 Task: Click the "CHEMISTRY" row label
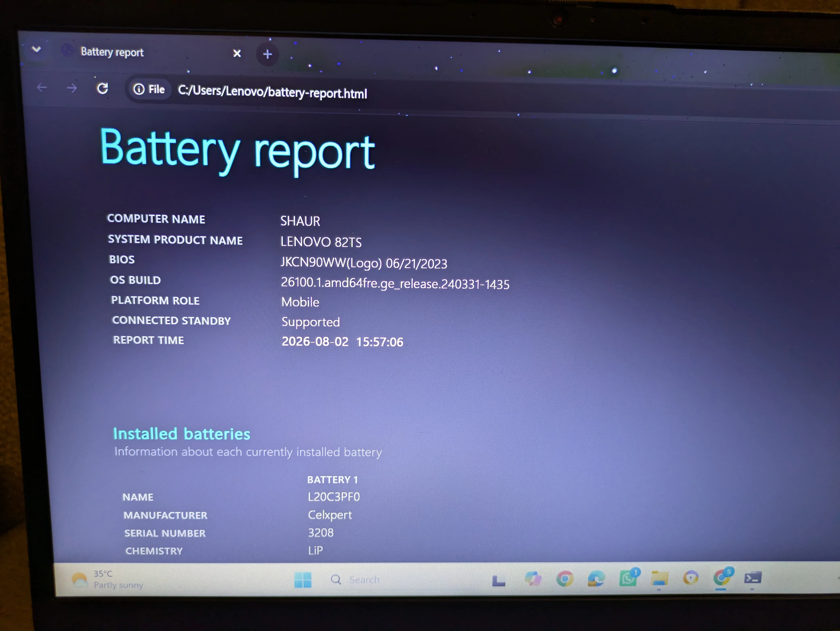(x=154, y=551)
